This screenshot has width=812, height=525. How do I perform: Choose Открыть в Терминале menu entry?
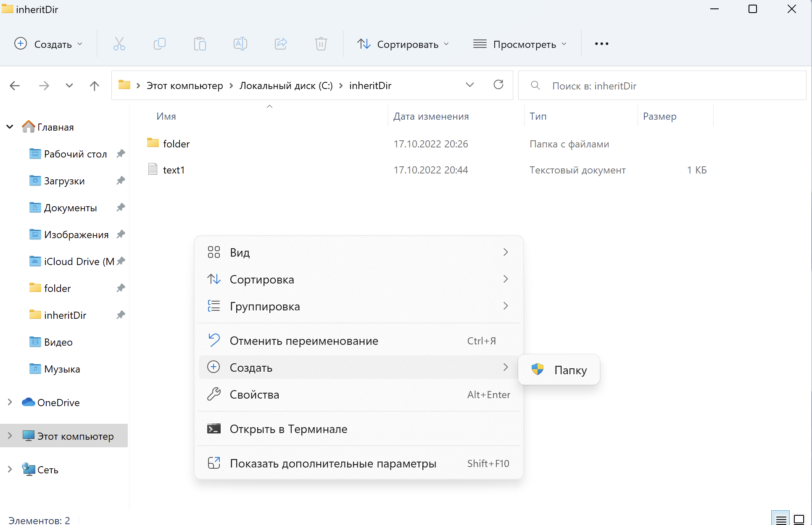288,429
